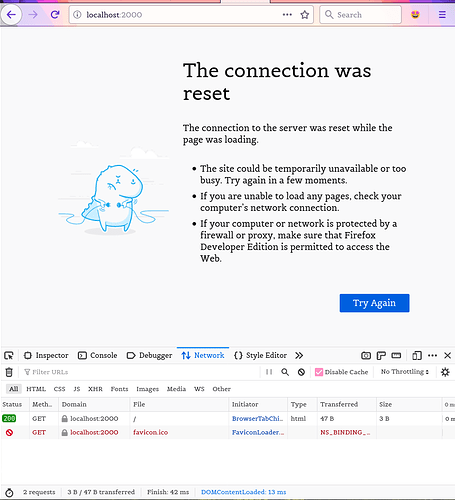Open the No Throttling dropdown

pos(404,372)
